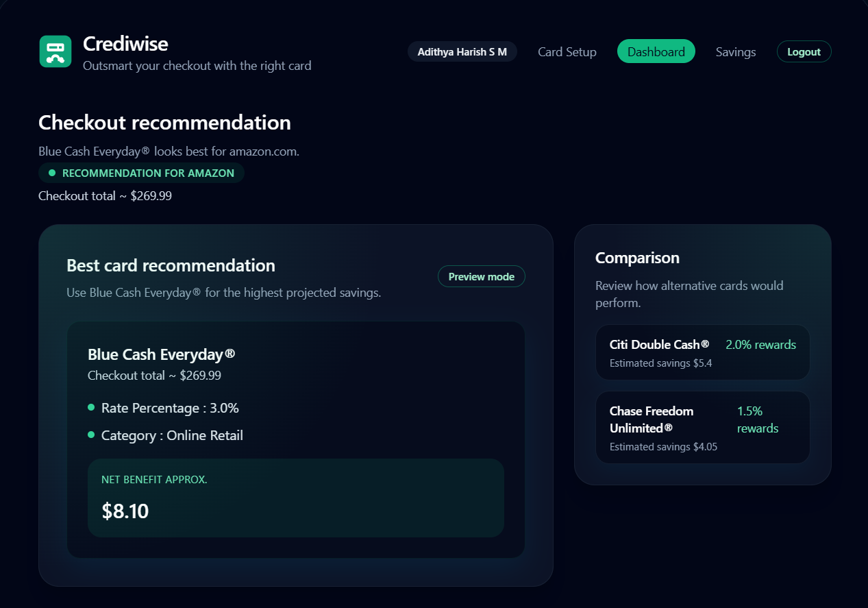Viewport: 868px width, 608px height.
Task: Click the Blue Cash Everyday® card title
Action: (162, 354)
